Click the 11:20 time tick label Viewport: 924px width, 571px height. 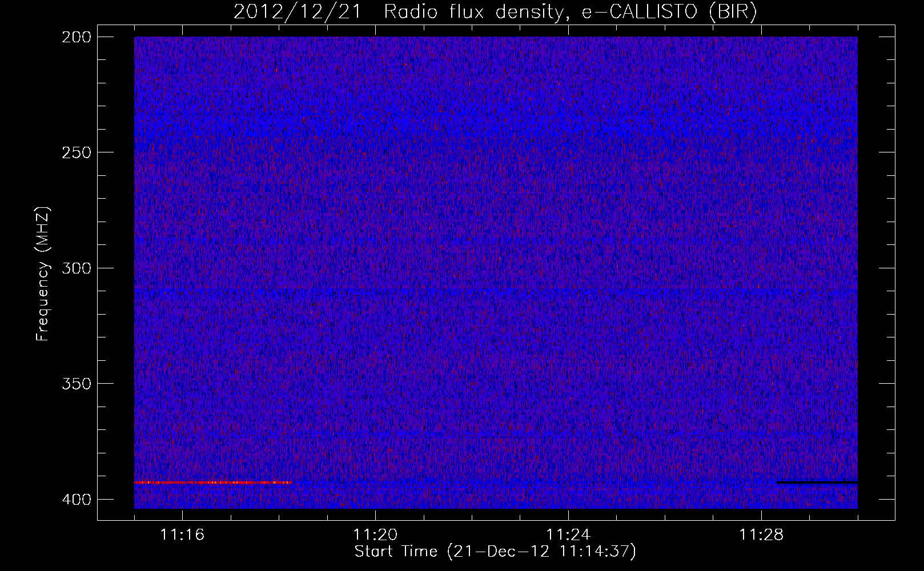click(375, 534)
